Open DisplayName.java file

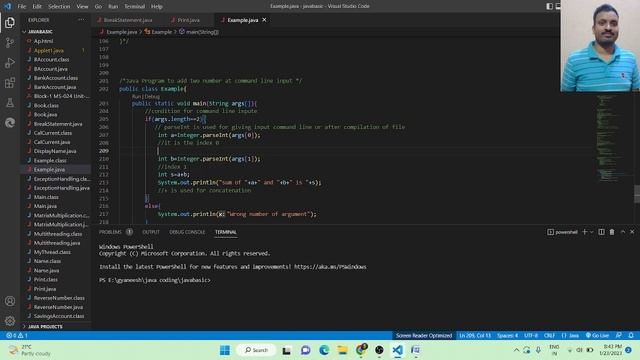point(56,151)
